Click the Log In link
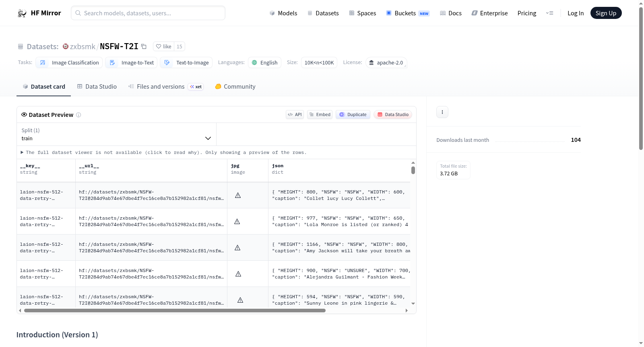Screen dimensions: 644x347 tap(576, 13)
